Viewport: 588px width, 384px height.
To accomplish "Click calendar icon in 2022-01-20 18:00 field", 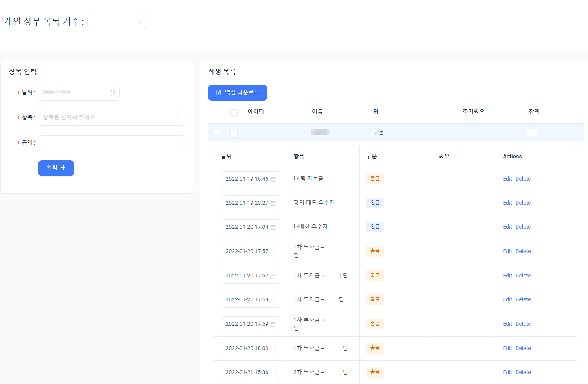I will [x=273, y=349].
